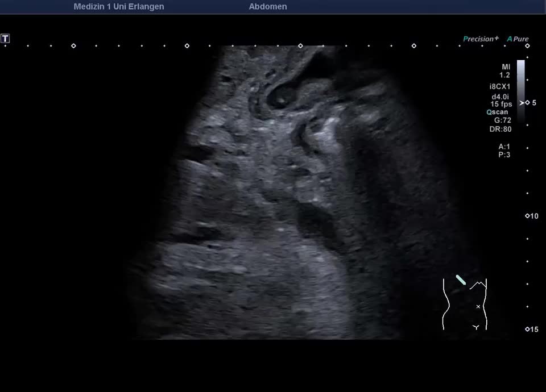
Task: Select the Abdomen preset title
Action: (x=268, y=7)
